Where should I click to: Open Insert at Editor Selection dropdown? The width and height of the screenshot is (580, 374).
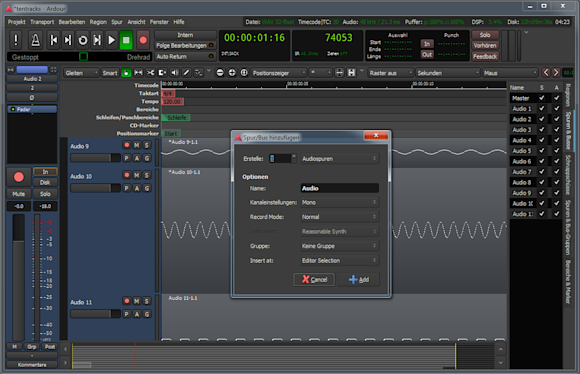(339, 260)
